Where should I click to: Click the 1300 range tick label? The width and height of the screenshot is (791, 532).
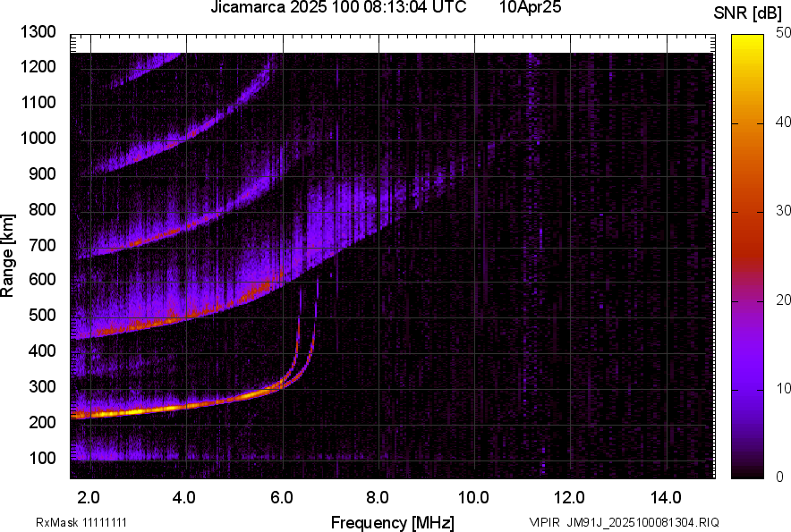(38, 32)
